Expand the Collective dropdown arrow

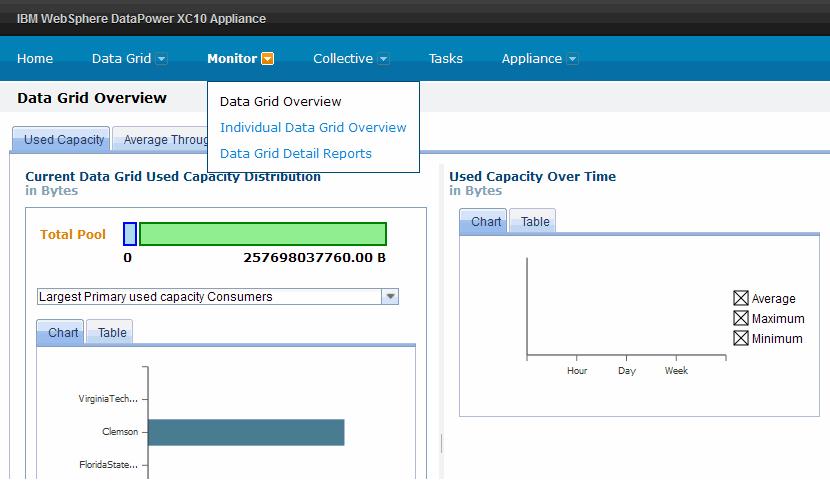(384, 59)
